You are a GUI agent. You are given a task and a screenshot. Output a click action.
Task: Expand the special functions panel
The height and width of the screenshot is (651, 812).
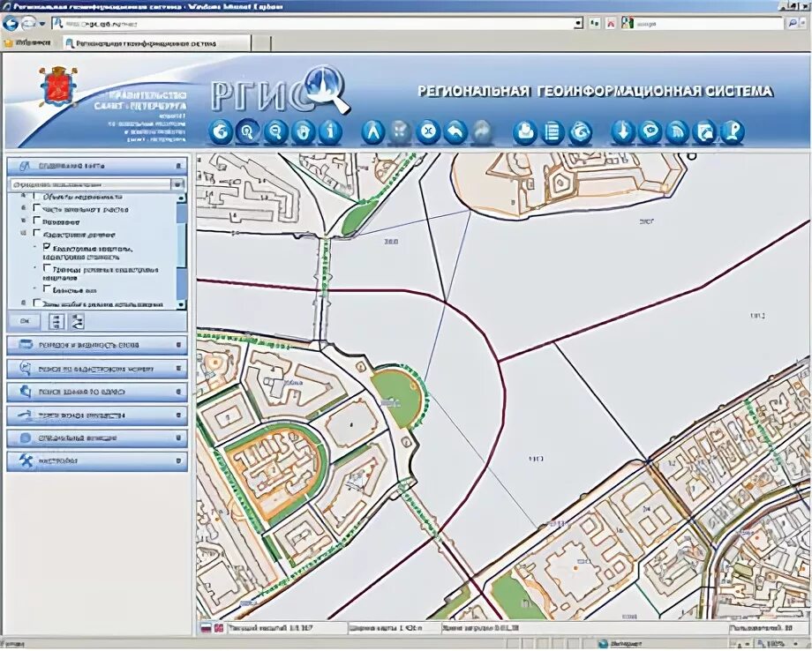(97, 438)
